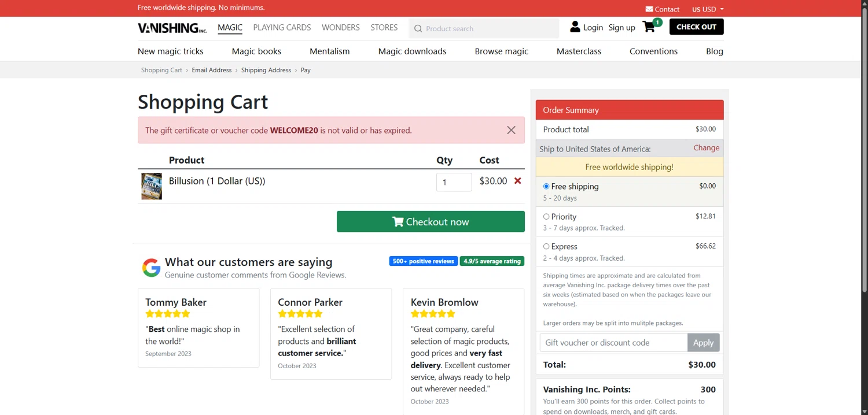Click Tommy Baker review name

(176, 302)
